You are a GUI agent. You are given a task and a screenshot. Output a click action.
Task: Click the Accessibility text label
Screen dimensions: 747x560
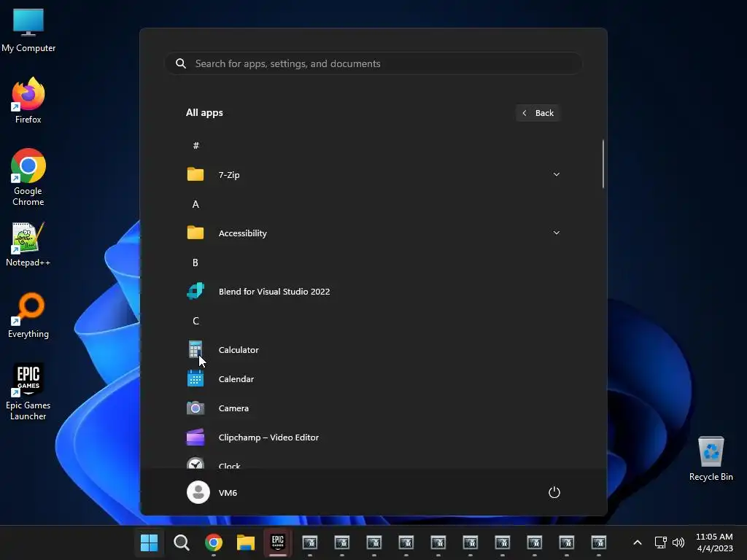point(242,233)
